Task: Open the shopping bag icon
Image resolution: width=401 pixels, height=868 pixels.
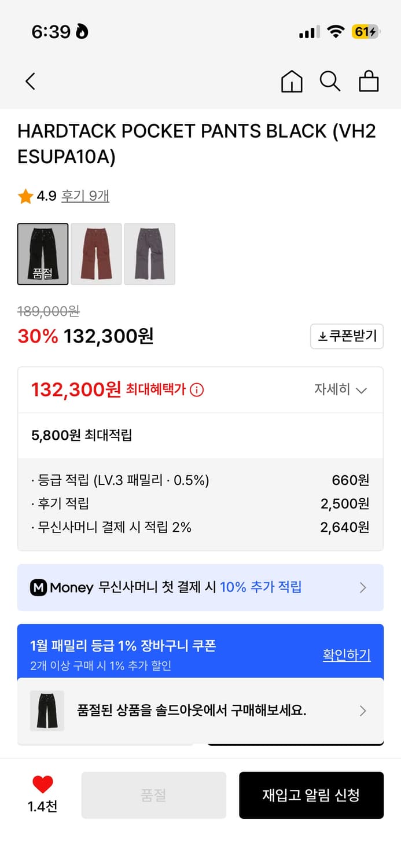Action: pyautogui.click(x=369, y=81)
